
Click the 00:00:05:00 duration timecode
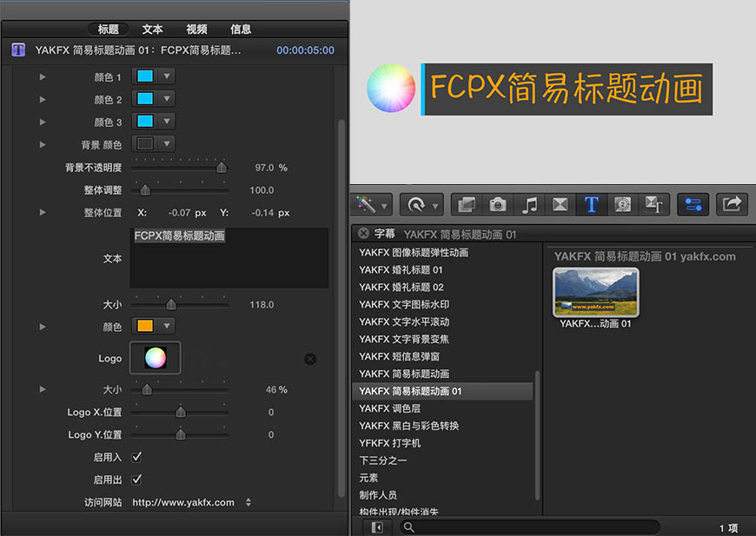point(305,50)
